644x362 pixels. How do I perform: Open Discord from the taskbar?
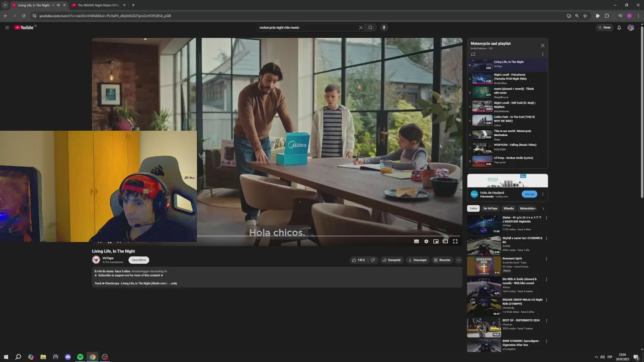pyautogui.click(x=68, y=357)
